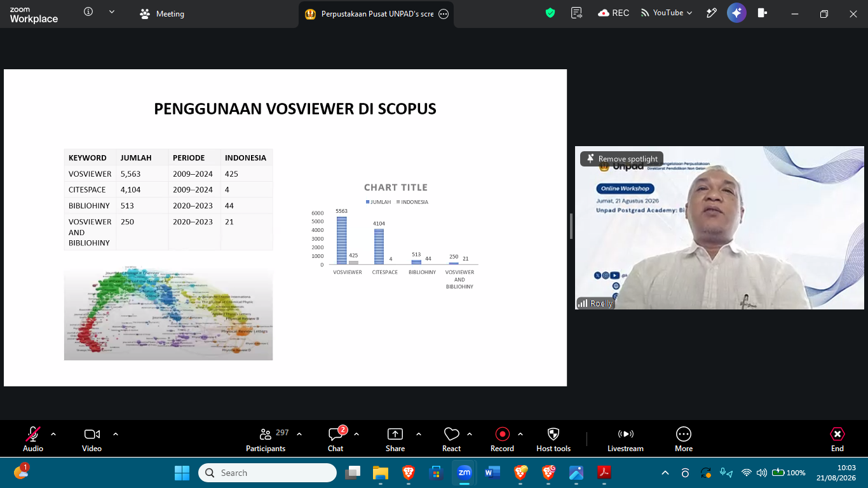The height and width of the screenshot is (488, 868).
Task: Open the Zoom Workplace home logo
Action: 34,15
